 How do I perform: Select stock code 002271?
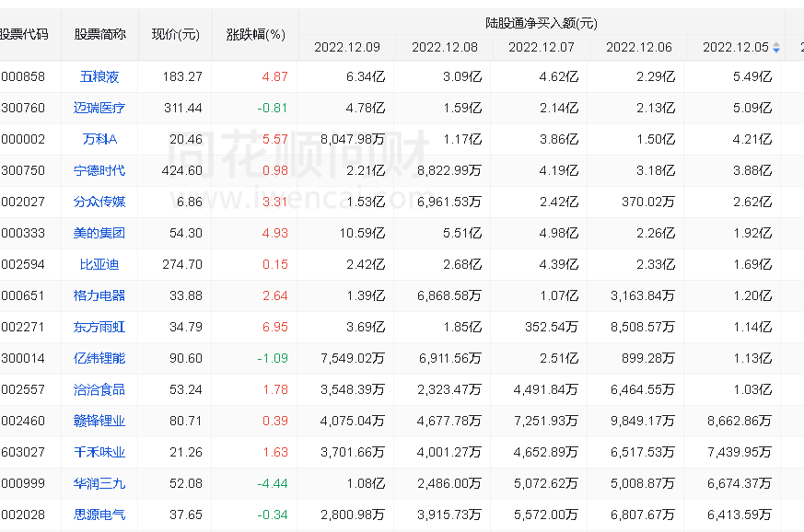(22, 327)
